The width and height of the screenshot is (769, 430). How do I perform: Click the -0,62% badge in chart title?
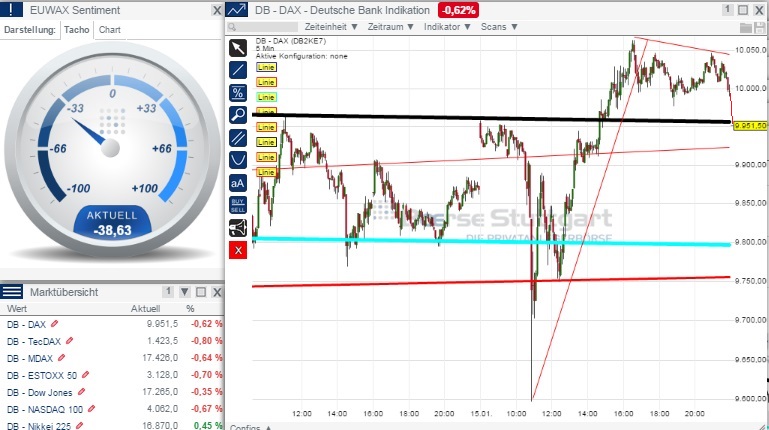[459, 10]
